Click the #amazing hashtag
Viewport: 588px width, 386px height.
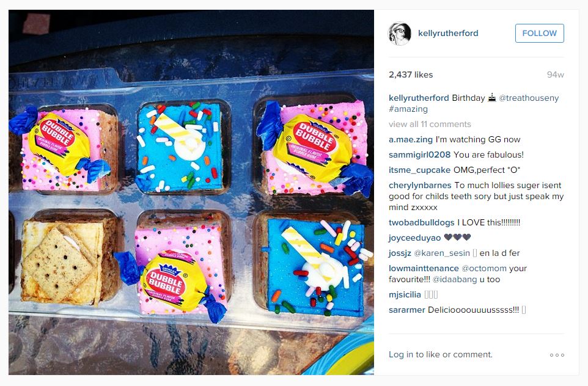tap(408, 109)
